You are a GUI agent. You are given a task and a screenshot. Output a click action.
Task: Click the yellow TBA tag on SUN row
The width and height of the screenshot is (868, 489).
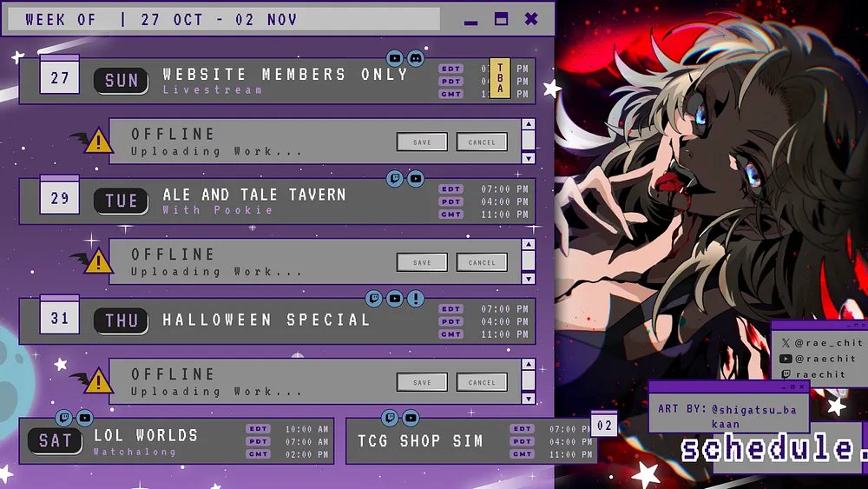500,78
